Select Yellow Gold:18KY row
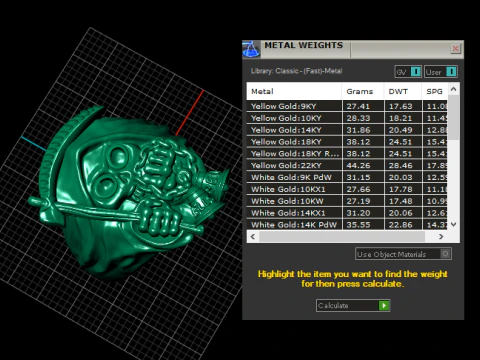The width and height of the screenshot is (480, 360). pyautogui.click(x=347, y=142)
